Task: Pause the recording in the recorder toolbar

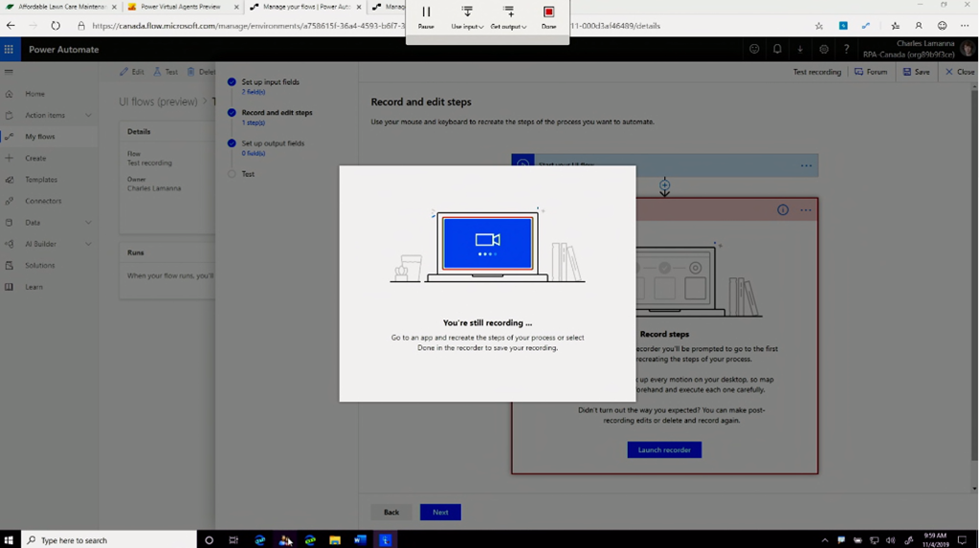Action: [426, 16]
